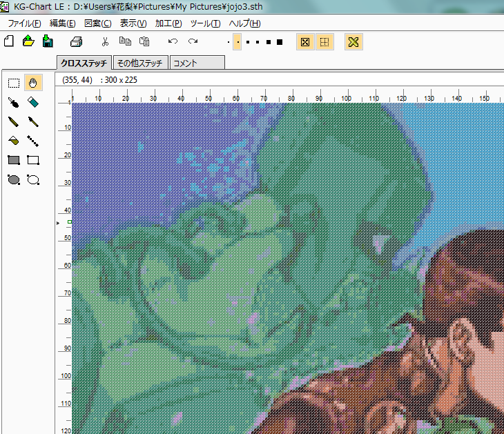The width and height of the screenshot is (504, 434).
Task: Cut selection with the scissors icon
Action: click(x=105, y=41)
